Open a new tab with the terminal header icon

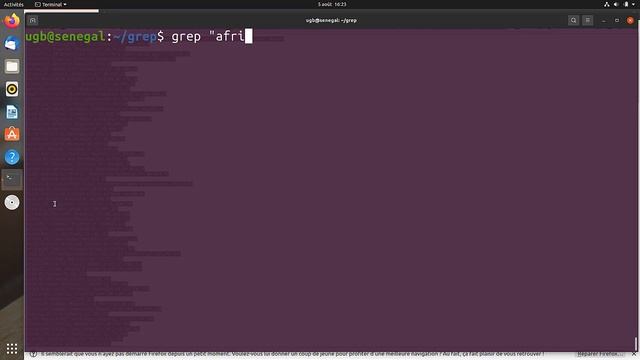(33, 20)
